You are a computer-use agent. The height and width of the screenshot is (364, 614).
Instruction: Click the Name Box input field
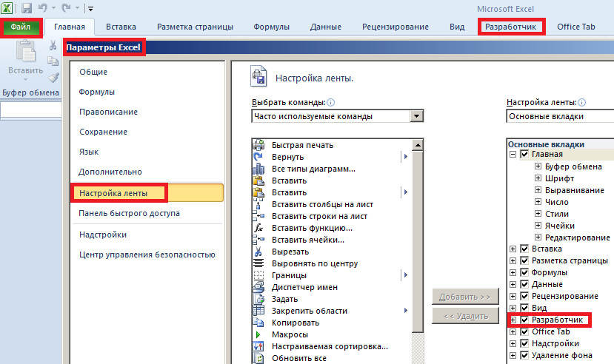[31, 109]
